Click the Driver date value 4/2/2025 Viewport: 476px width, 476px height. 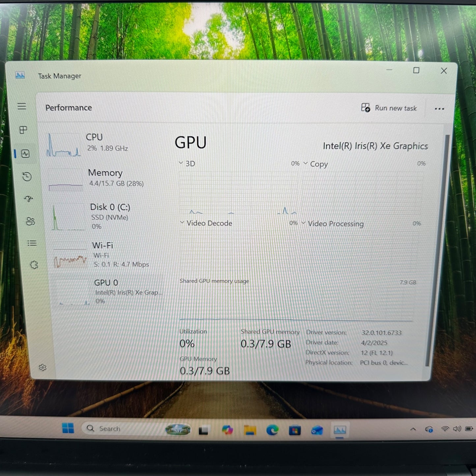pyautogui.click(x=374, y=343)
